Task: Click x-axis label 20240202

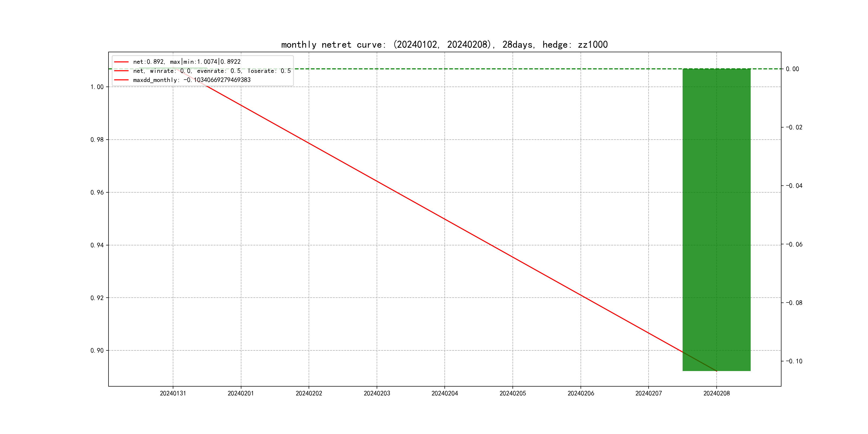Action: coord(309,394)
